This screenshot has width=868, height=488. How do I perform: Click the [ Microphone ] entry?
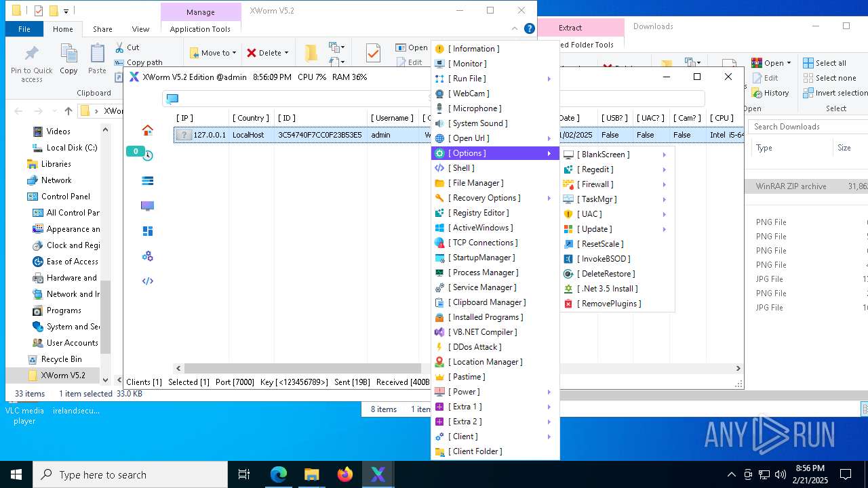[x=495, y=108]
